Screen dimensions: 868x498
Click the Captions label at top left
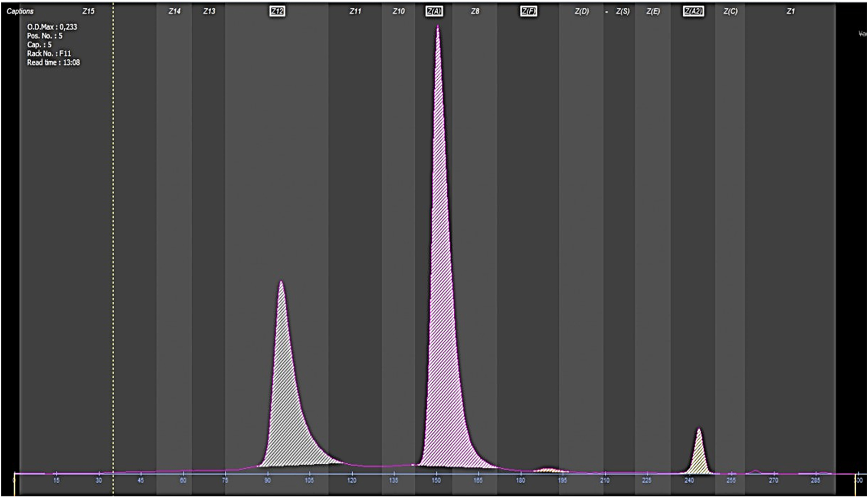(x=20, y=11)
